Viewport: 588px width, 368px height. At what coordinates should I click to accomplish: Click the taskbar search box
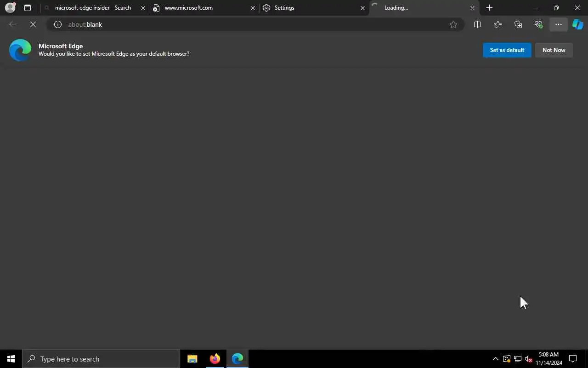[x=101, y=359]
